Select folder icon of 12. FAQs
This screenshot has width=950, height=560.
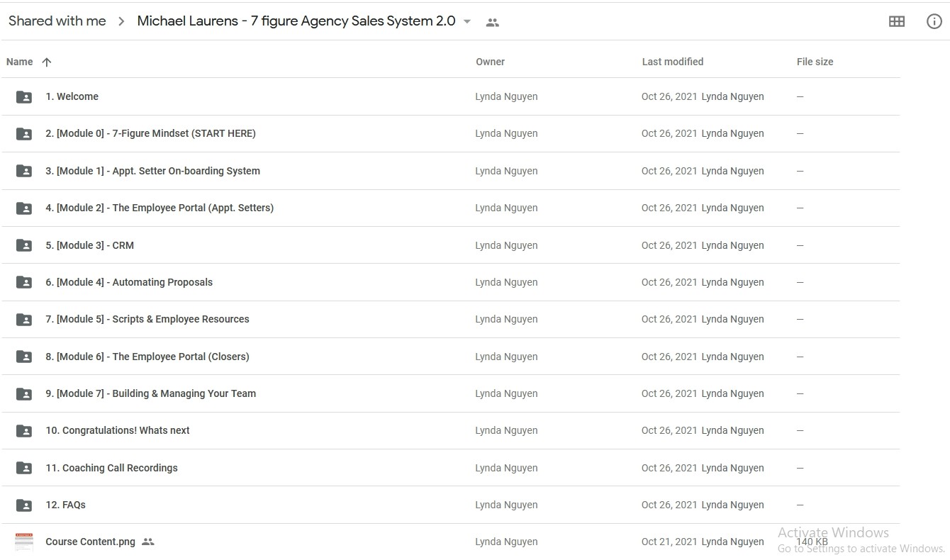pos(24,505)
